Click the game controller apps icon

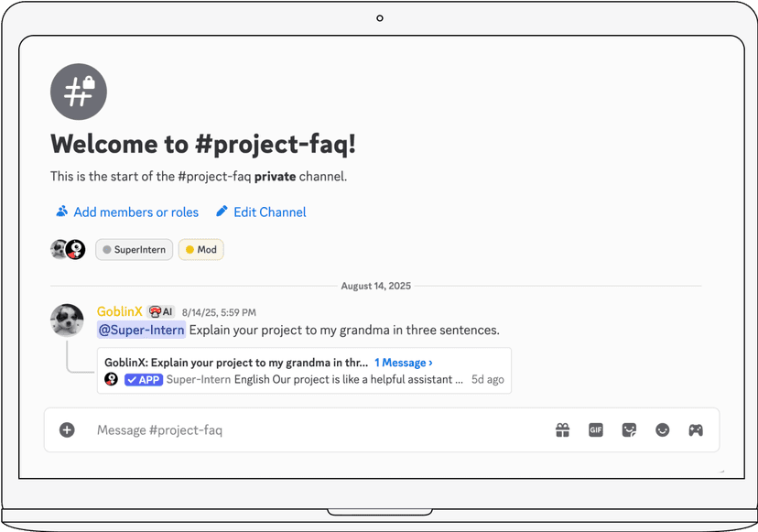pos(696,430)
